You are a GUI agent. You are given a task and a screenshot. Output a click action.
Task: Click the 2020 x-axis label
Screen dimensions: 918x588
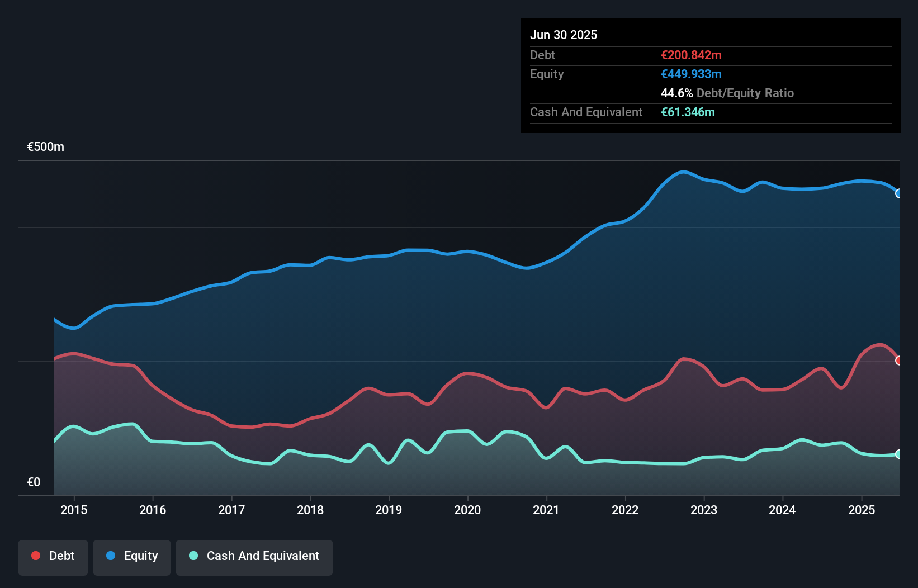pyautogui.click(x=467, y=510)
